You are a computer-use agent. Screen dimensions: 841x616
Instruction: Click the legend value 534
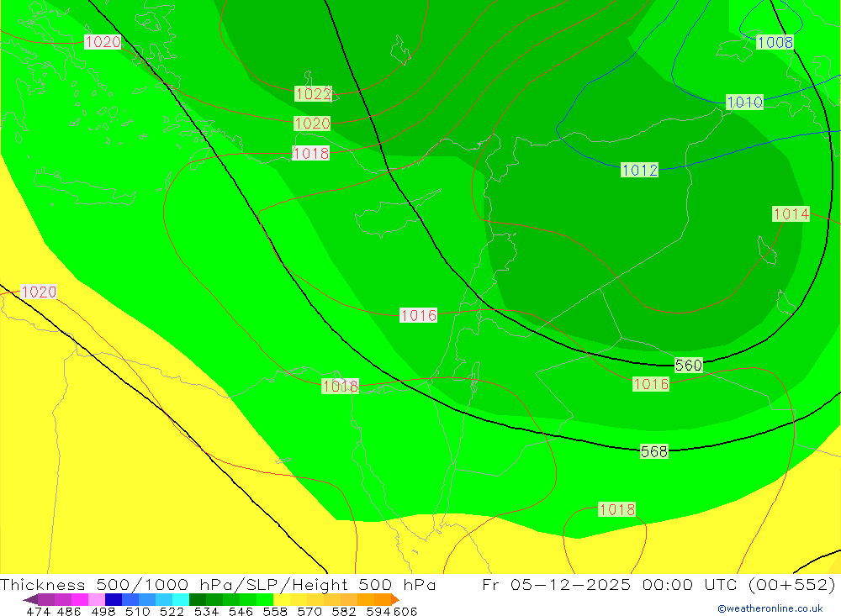(x=207, y=611)
